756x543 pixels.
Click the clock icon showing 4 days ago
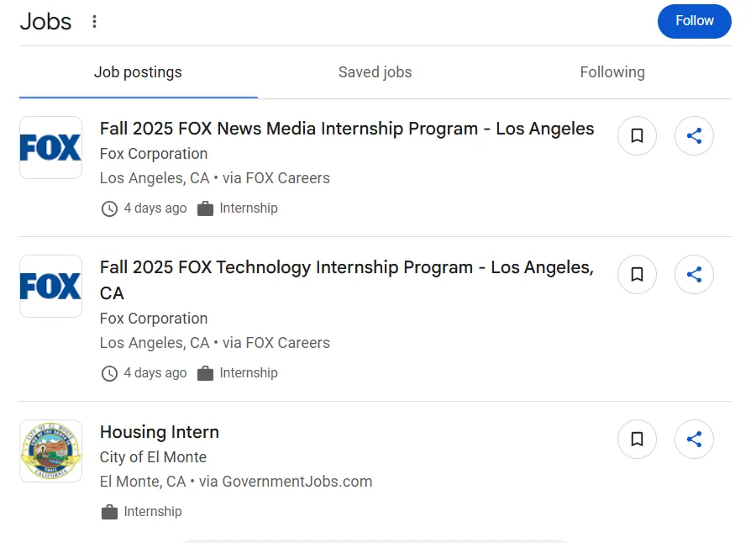[x=109, y=208]
